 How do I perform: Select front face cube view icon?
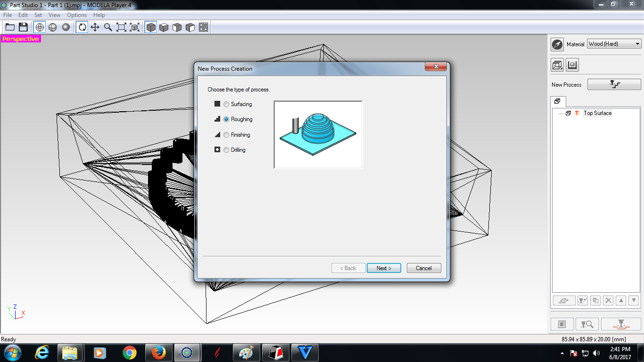click(x=177, y=27)
